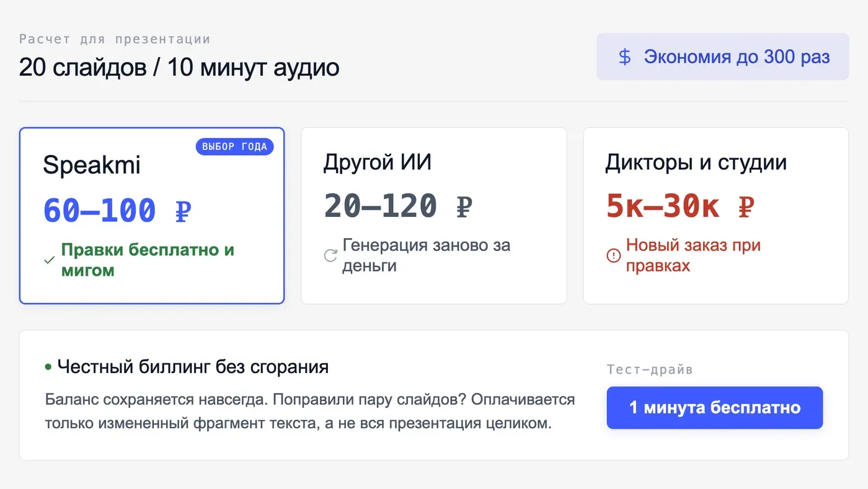Click the '20–120 ₽' price
The image size is (868, 489).
[399, 206]
